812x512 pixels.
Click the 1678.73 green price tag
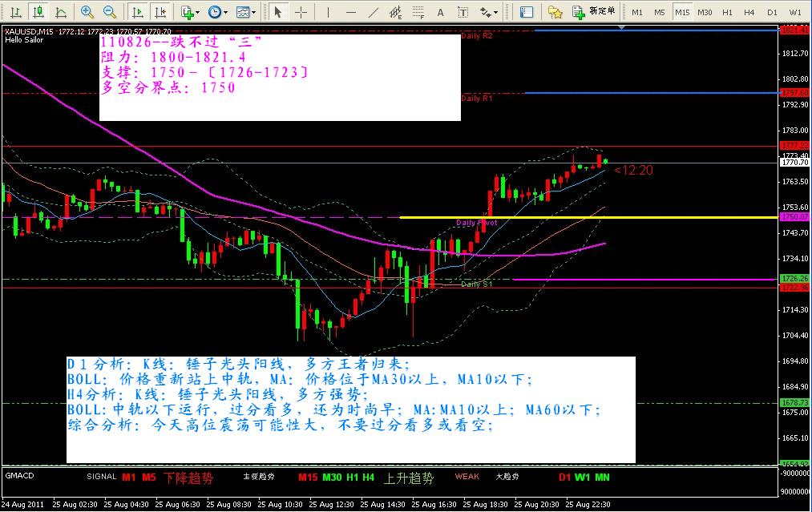(x=795, y=403)
